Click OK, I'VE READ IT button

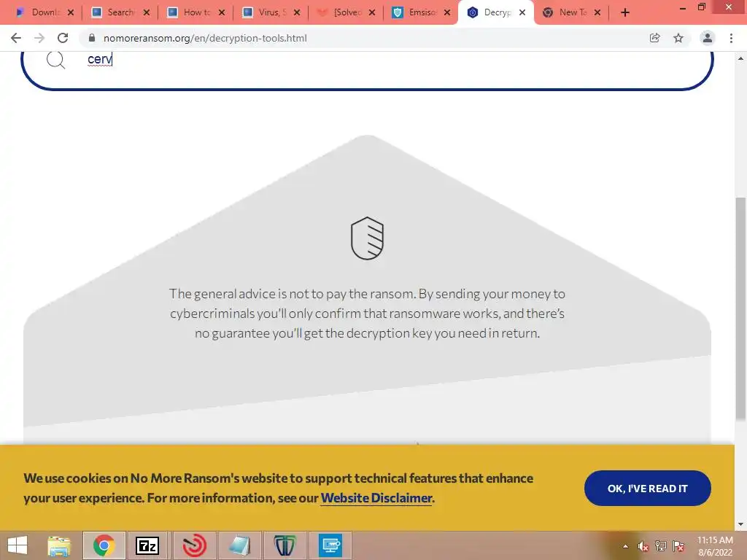648,488
